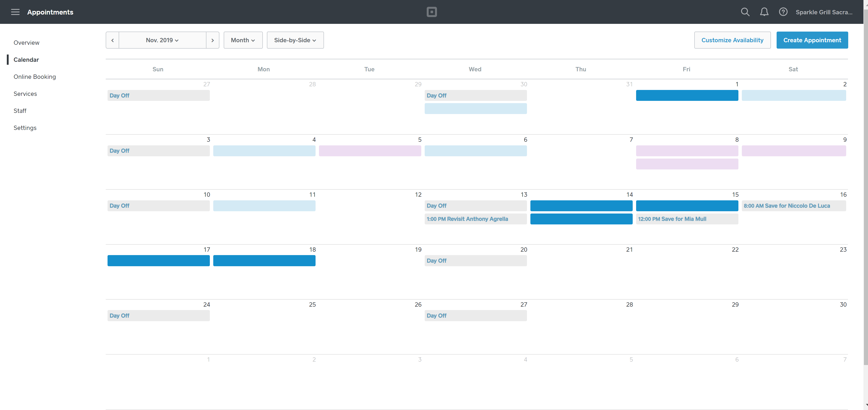The height and width of the screenshot is (410, 868).
Task: Open the search function
Action: pyautogui.click(x=745, y=12)
